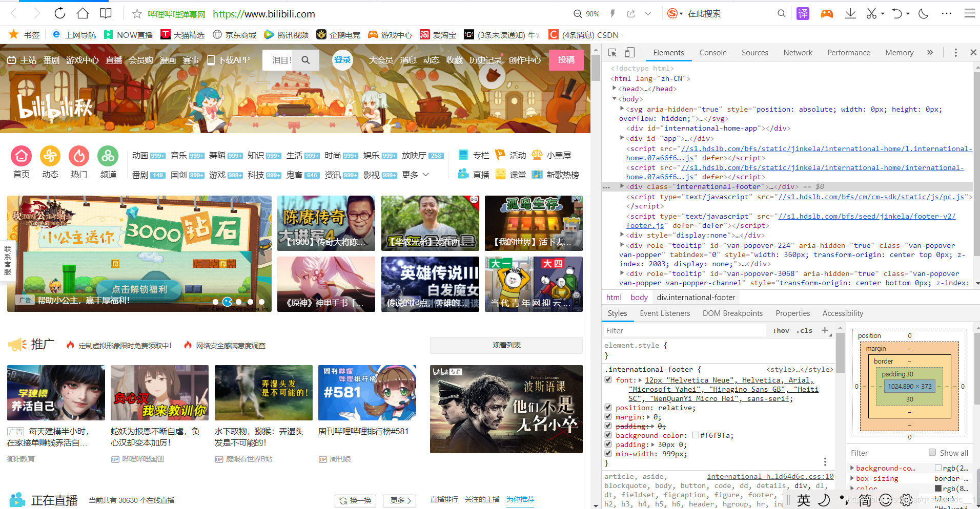The image size is (980, 509).
Task: Open the game controller toolbar icon
Action: coord(827,14)
